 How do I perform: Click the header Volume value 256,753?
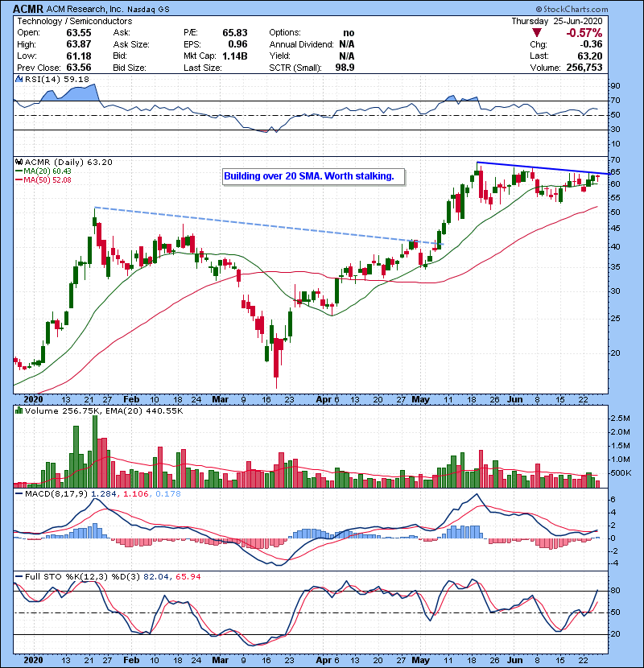[584, 68]
